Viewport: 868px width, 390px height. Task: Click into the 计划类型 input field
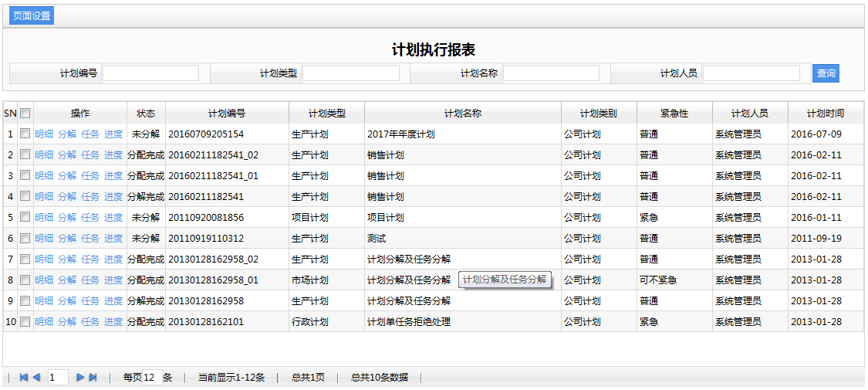[350, 73]
